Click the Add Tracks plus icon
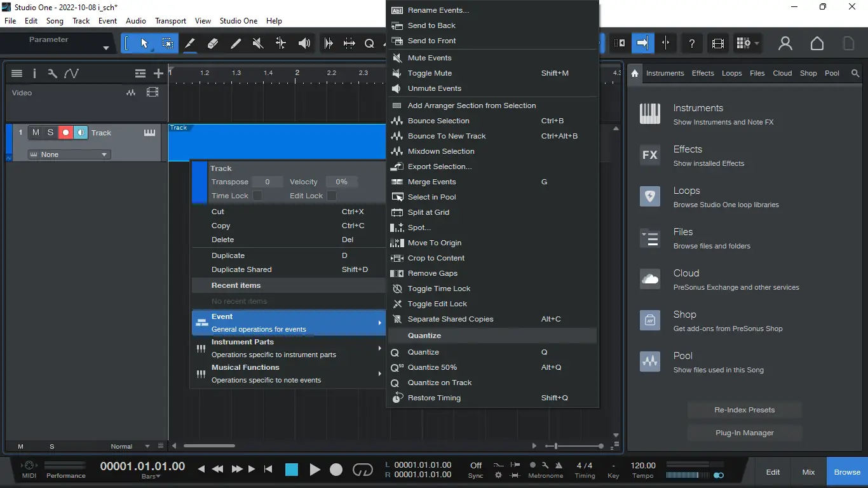 pos(158,74)
